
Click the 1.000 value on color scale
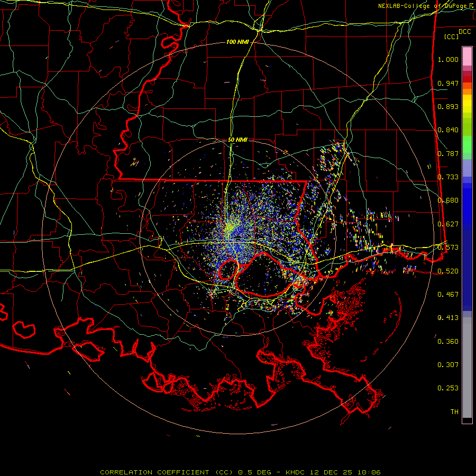(x=448, y=59)
